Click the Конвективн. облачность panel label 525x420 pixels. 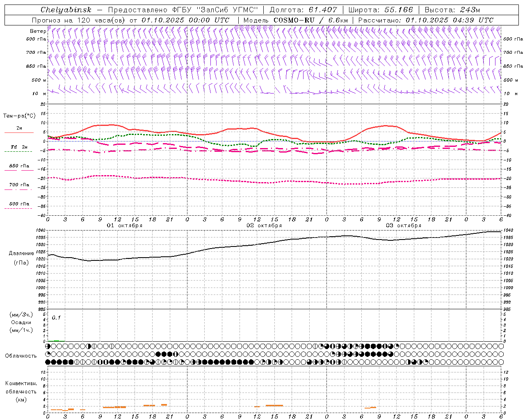(x=21, y=391)
